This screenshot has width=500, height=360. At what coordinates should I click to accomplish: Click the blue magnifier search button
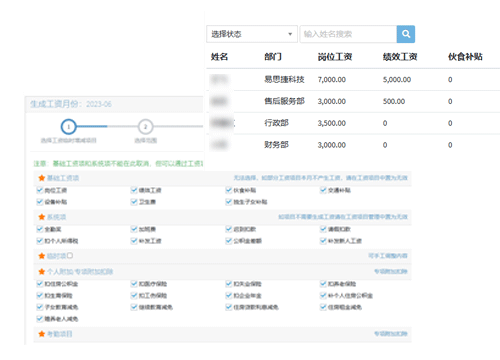pyautogui.click(x=406, y=34)
